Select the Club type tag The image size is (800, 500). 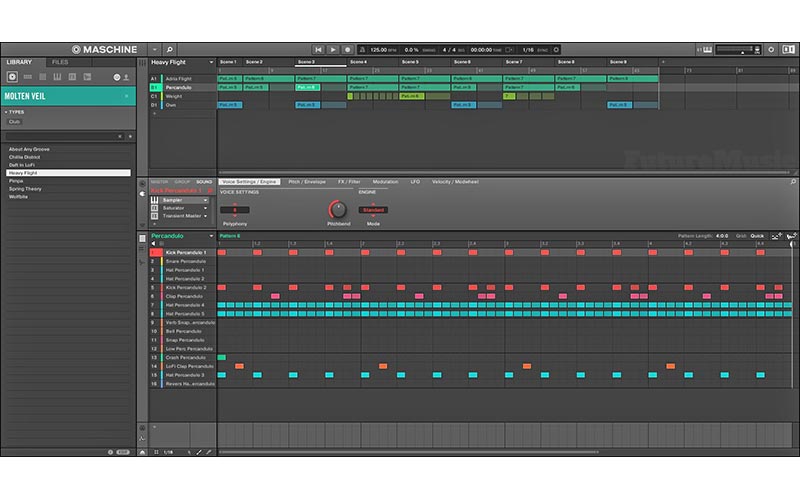[x=14, y=121]
